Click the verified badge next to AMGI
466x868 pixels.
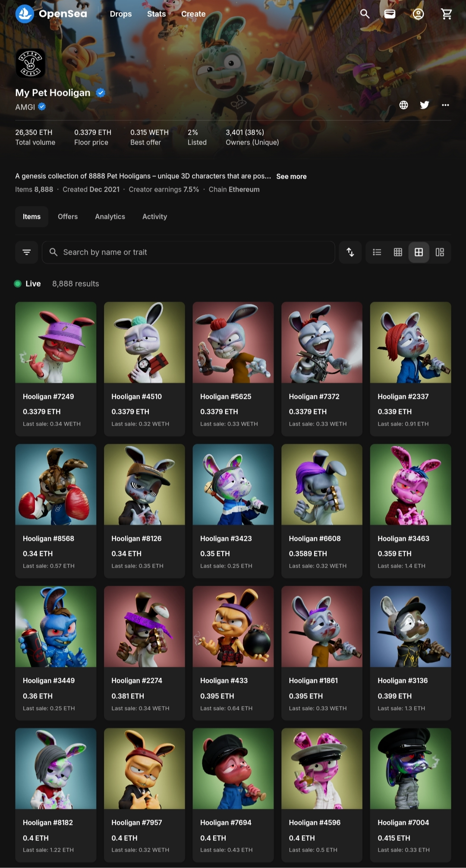pos(42,107)
